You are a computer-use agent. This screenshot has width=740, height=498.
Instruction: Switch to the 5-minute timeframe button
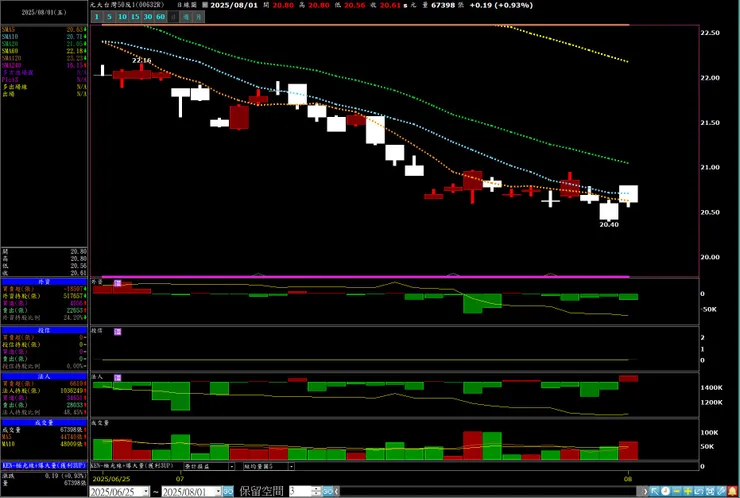click(x=109, y=17)
